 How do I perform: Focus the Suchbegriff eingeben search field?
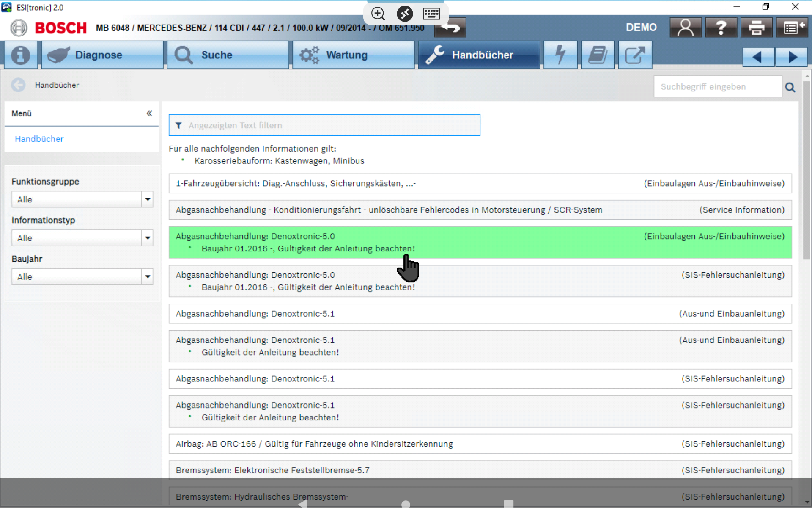718,87
